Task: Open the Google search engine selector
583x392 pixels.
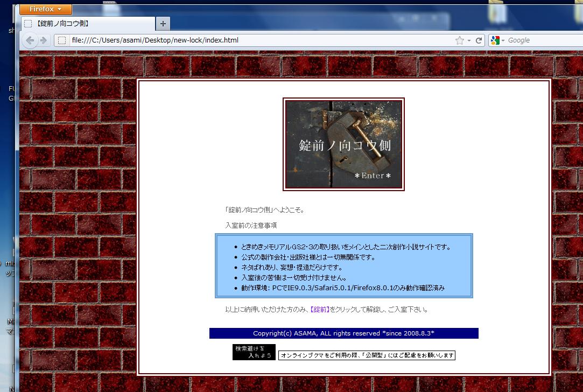Action: tap(497, 40)
